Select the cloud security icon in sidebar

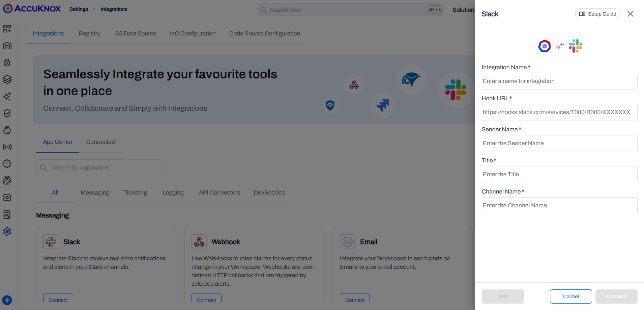[7, 130]
